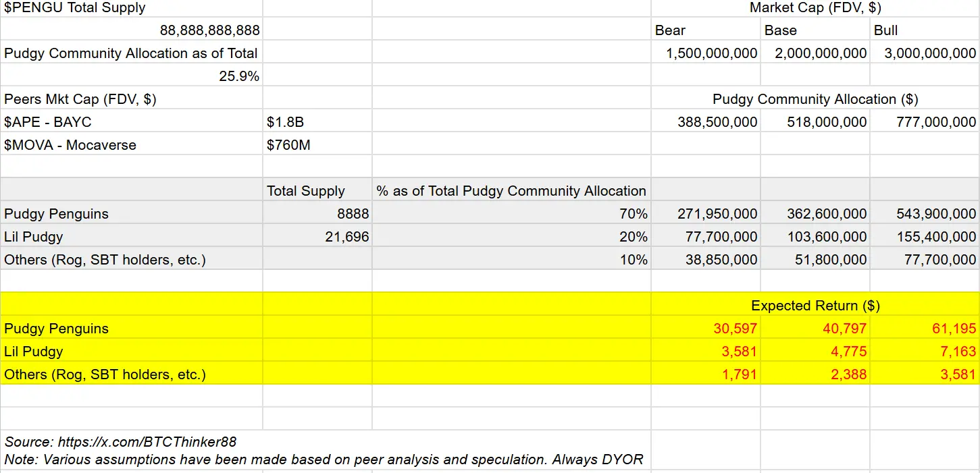Select the $PENGU Total Supply header cell
Viewport: 980px width, 473px height.
(x=75, y=8)
